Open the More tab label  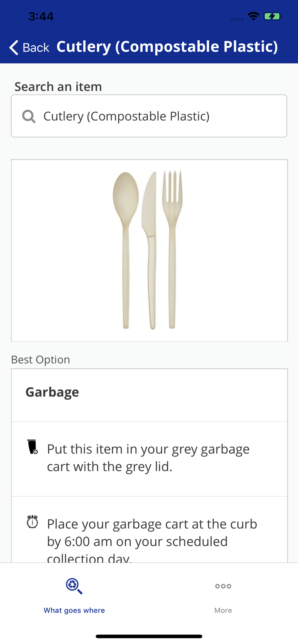coord(223,610)
